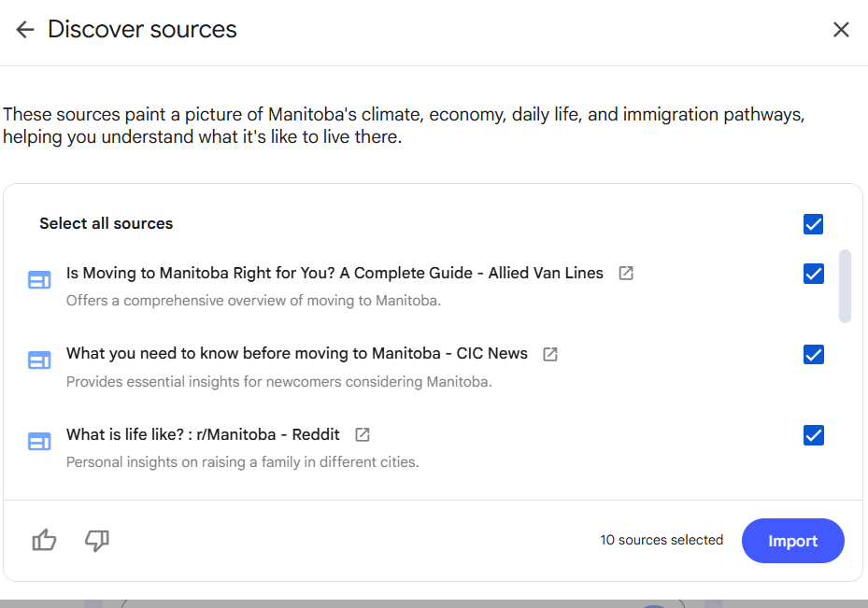Uncheck the Allied Van Lines source checkbox
This screenshot has height=608, width=868.
[x=813, y=274]
